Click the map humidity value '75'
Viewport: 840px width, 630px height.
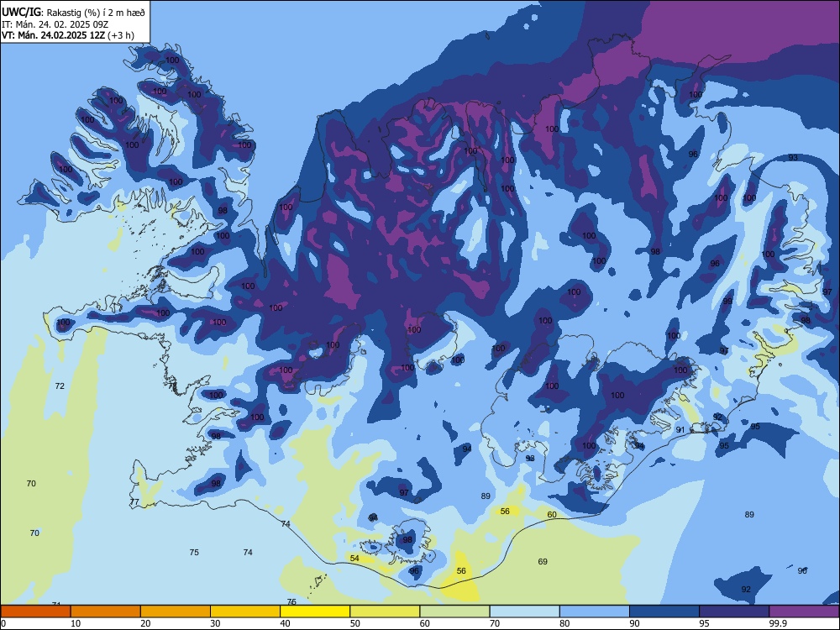[194, 553]
